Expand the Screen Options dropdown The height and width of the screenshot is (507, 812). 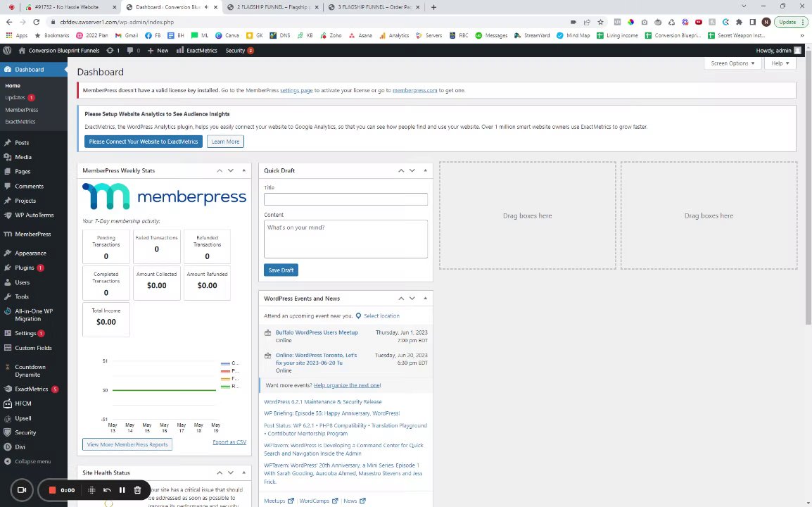(x=732, y=63)
